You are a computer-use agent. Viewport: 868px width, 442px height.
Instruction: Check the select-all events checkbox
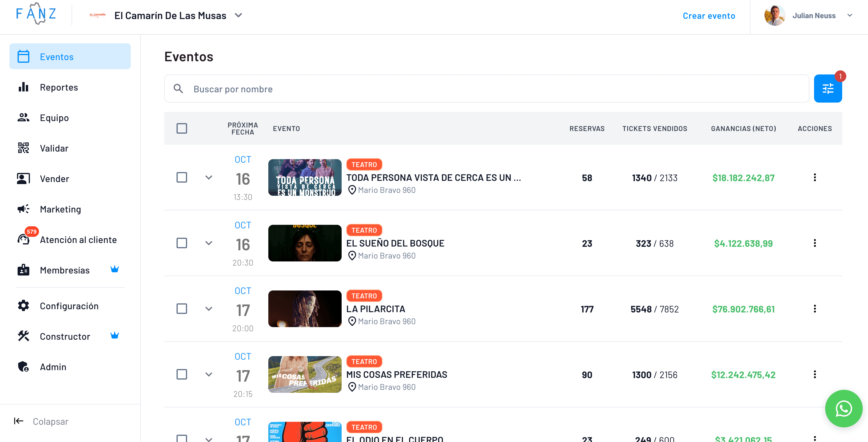click(x=182, y=128)
